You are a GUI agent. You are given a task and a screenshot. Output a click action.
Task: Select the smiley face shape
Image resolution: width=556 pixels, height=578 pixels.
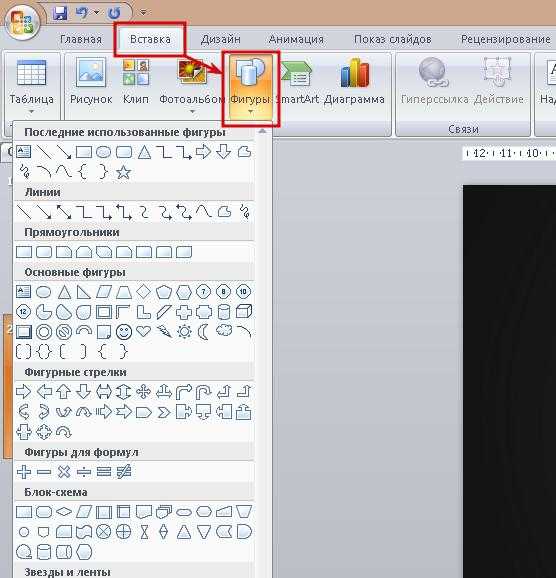pyautogui.click(x=124, y=332)
